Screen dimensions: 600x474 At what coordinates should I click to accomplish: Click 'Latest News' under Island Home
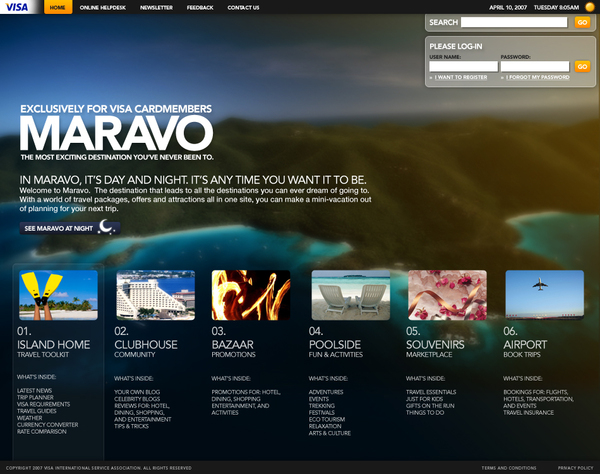click(x=34, y=391)
